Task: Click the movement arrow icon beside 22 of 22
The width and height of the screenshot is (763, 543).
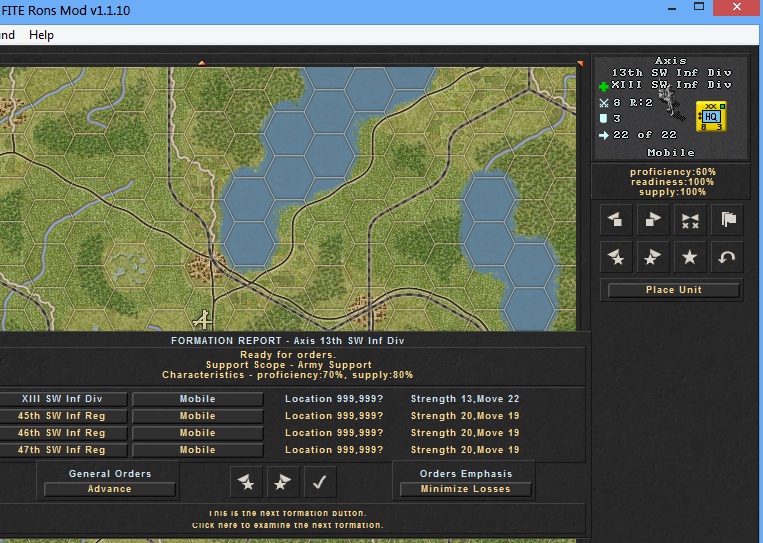Action: coord(604,135)
